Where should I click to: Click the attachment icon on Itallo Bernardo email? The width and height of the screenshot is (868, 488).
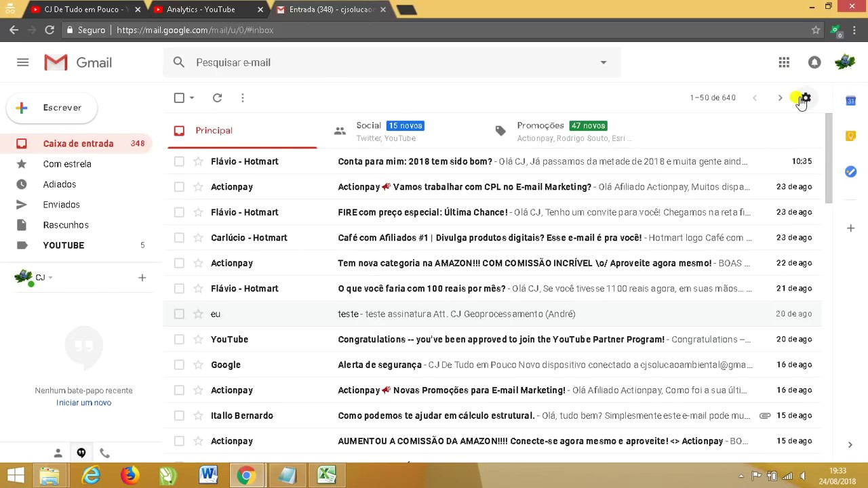[765, 415]
